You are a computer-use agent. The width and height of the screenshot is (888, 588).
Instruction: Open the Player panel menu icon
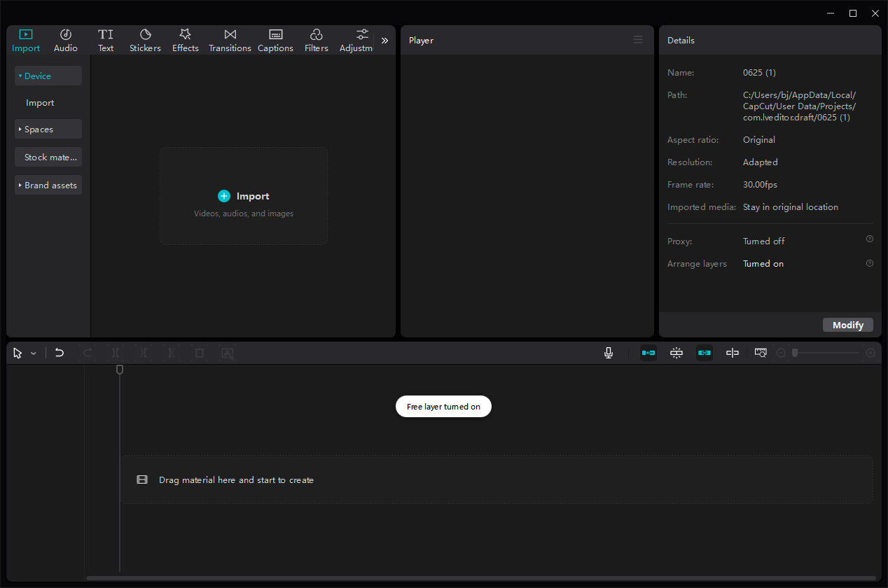(638, 40)
